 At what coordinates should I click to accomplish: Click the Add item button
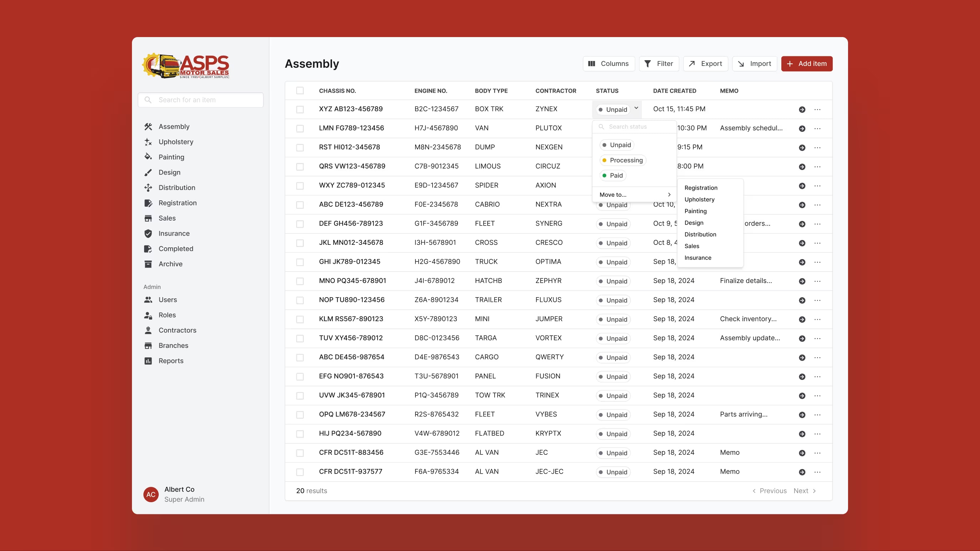tap(807, 63)
